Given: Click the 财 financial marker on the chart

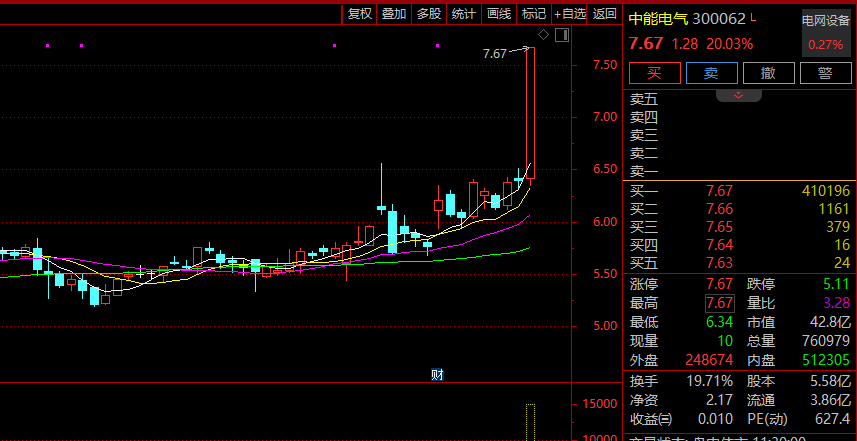Looking at the screenshot, I should tap(437, 375).
